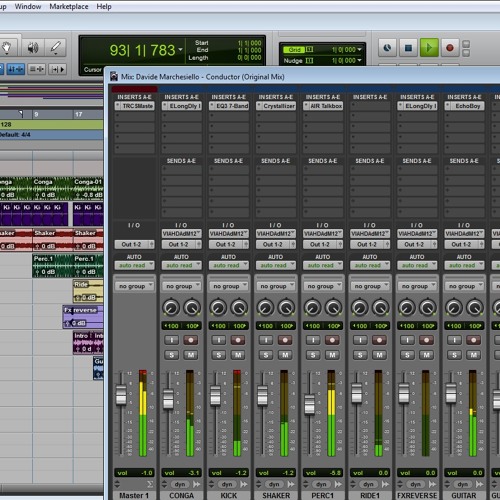
Task: Mute the PERC1 track
Action: pos(332,355)
